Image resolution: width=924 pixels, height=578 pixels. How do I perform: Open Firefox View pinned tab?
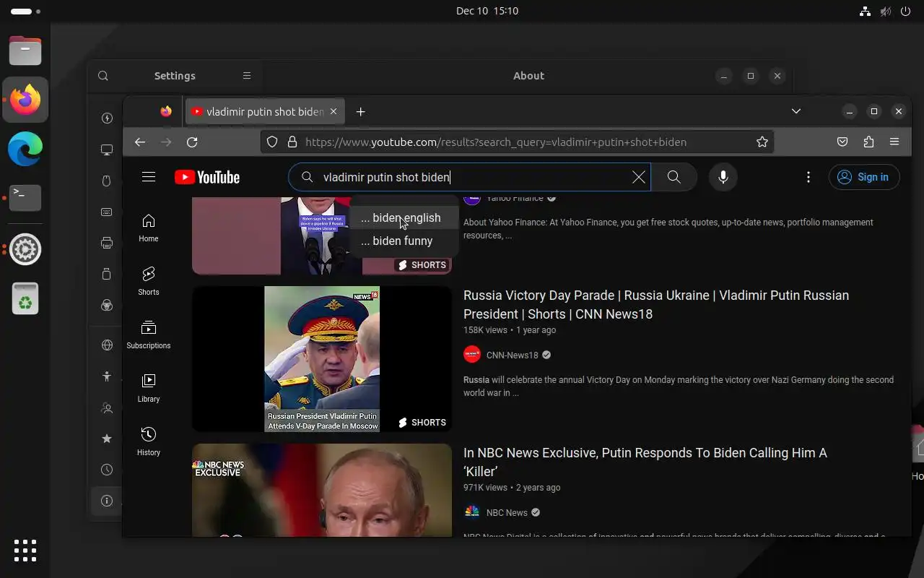166,111
